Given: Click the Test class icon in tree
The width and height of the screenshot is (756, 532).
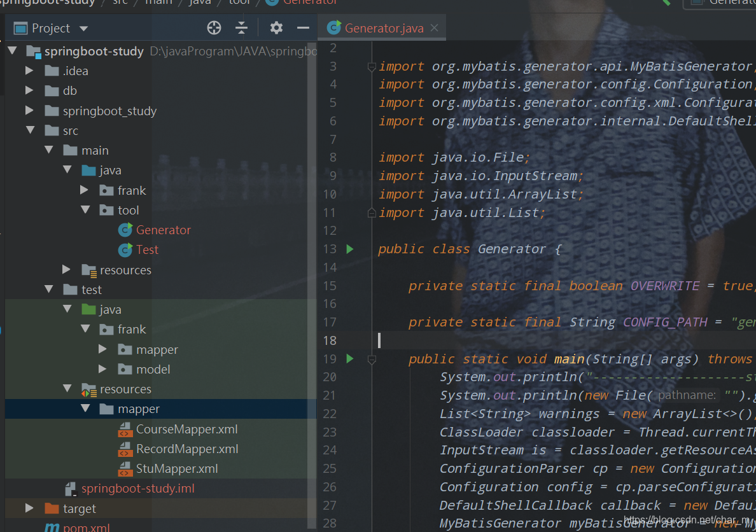Looking at the screenshot, I should [125, 250].
